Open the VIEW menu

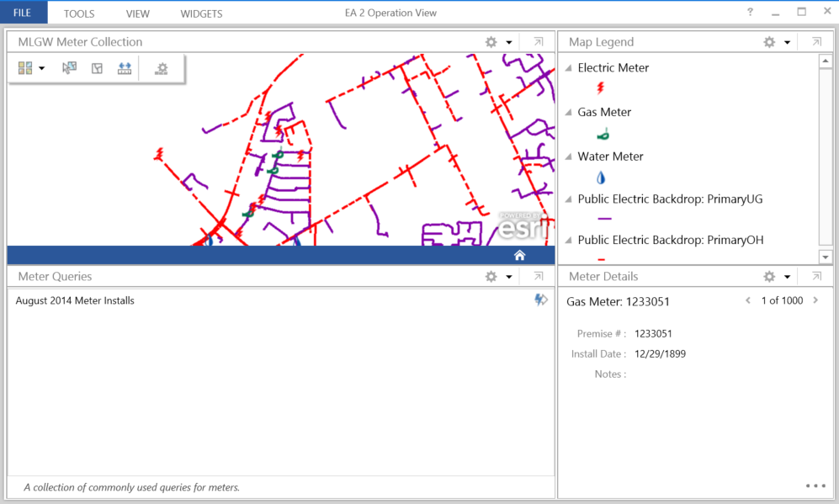pos(137,14)
